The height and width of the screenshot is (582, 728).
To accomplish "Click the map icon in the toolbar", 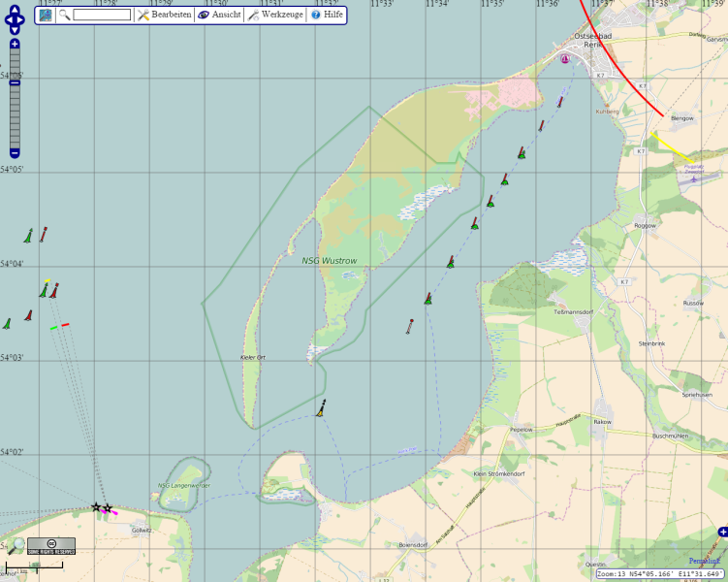I will pos(46,16).
